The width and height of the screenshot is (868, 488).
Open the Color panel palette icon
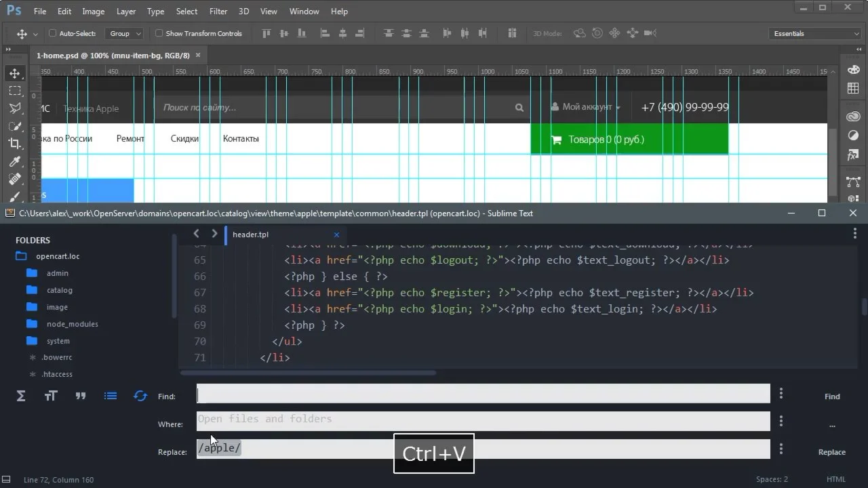(x=853, y=70)
